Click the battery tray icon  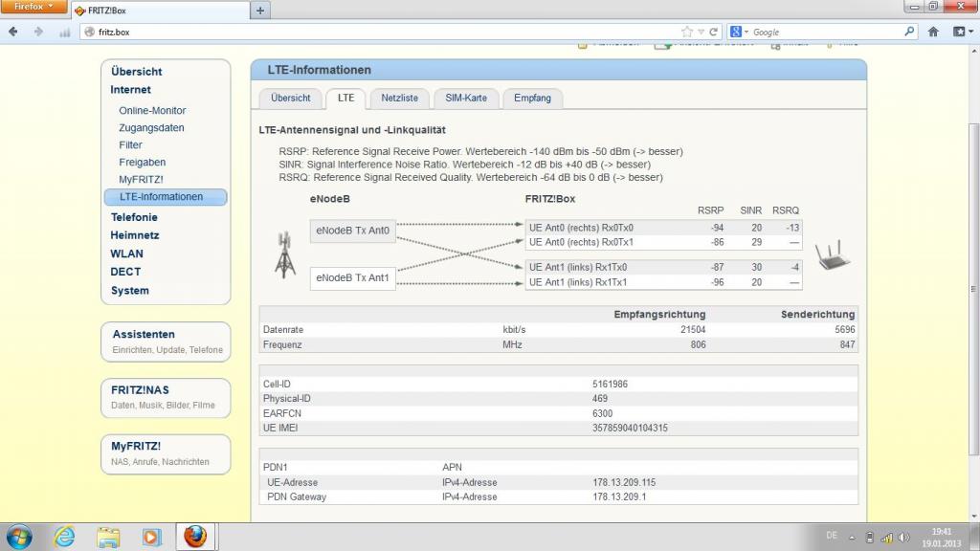coord(869,538)
